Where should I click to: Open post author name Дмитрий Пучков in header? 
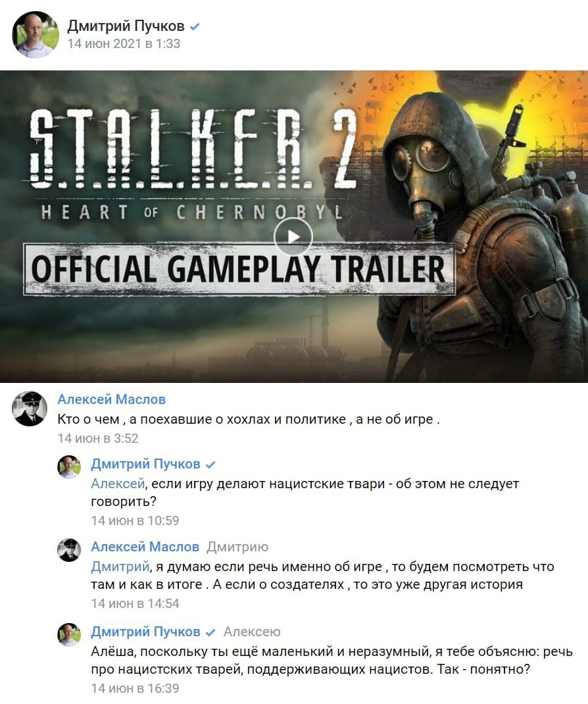[x=126, y=26]
